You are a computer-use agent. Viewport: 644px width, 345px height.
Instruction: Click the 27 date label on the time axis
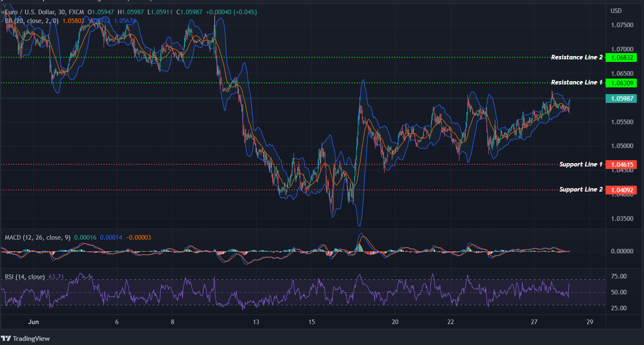[533, 322]
